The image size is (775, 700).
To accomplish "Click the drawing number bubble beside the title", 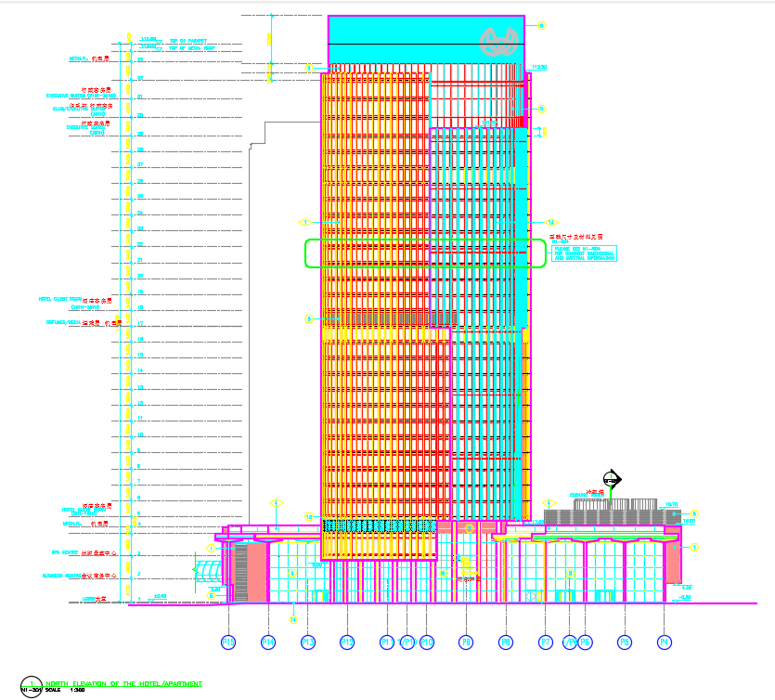I will click(32, 687).
